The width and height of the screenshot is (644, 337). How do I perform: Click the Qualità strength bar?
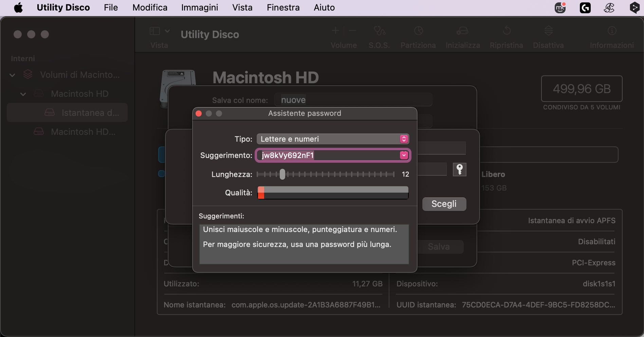point(333,193)
